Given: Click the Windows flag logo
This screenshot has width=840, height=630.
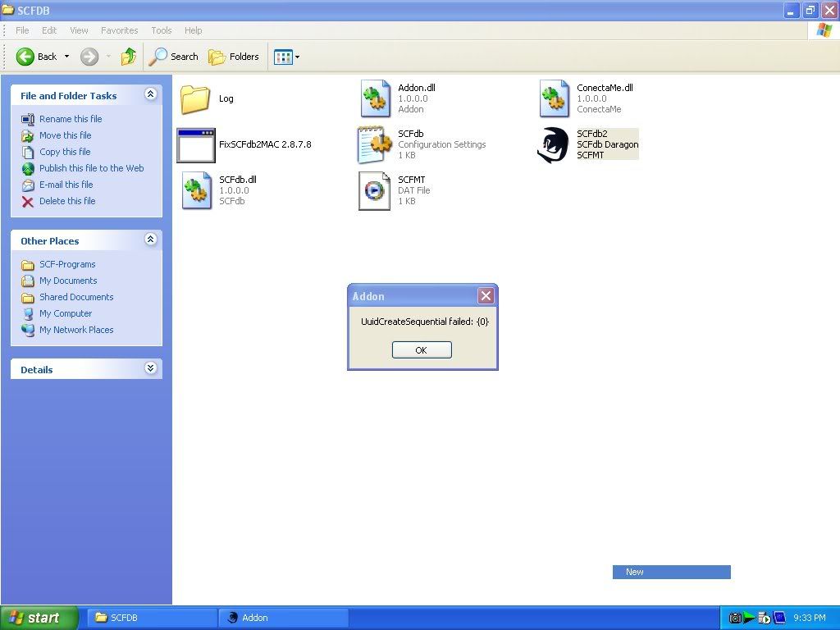Looking at the screenshot, I should coord(824,30).
